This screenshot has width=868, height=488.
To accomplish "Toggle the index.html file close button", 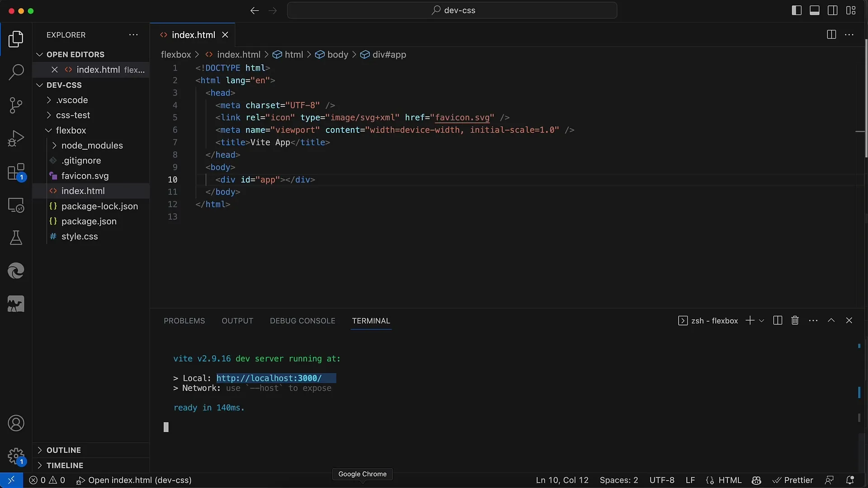I will point(224,34).
